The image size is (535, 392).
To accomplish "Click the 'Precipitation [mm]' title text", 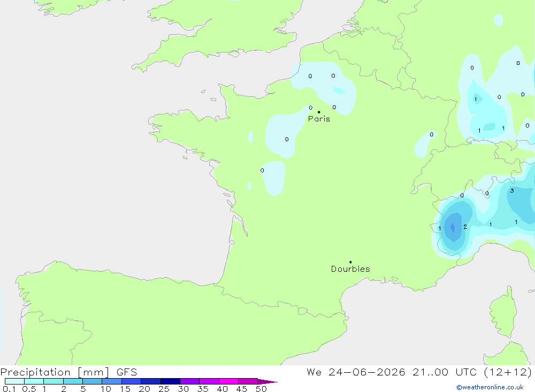I will tap(55, 372).
